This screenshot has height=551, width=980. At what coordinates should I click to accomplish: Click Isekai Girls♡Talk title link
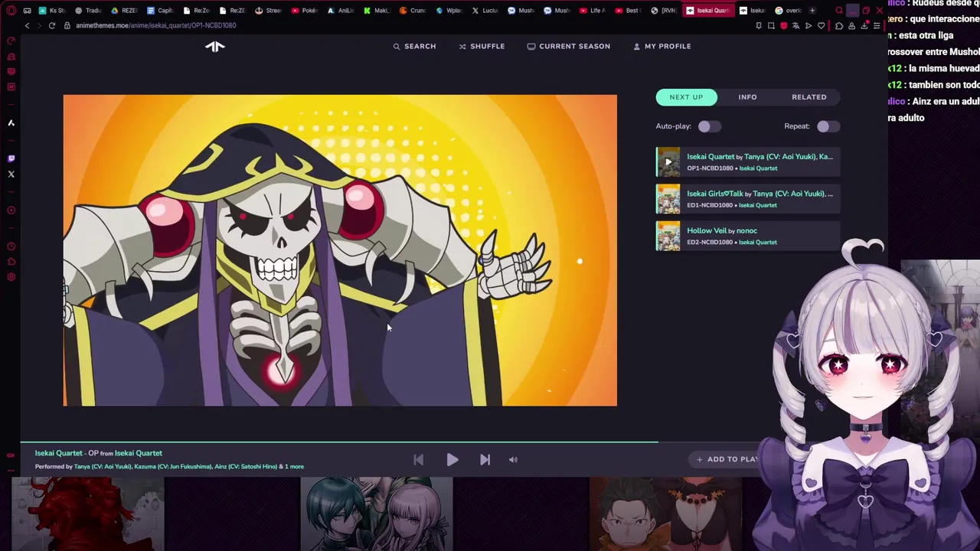tap(714, 194)
